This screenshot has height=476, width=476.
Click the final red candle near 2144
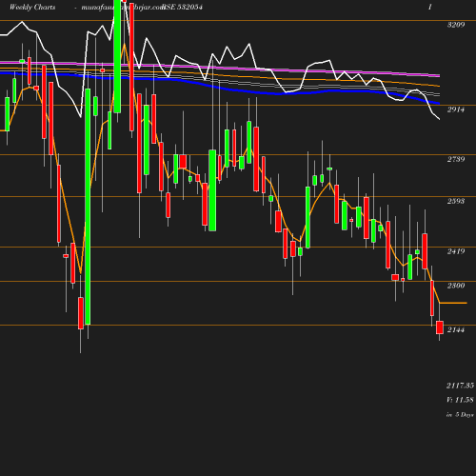[x=440, y=327]
